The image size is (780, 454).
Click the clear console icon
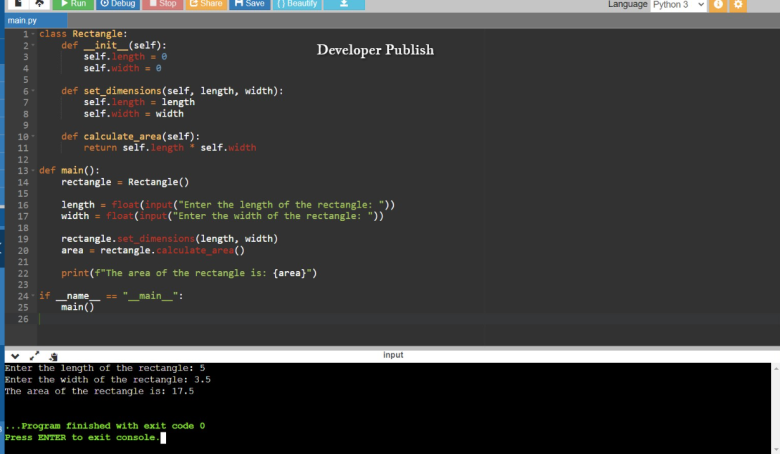pyautogui.click(x=53, y=356)
